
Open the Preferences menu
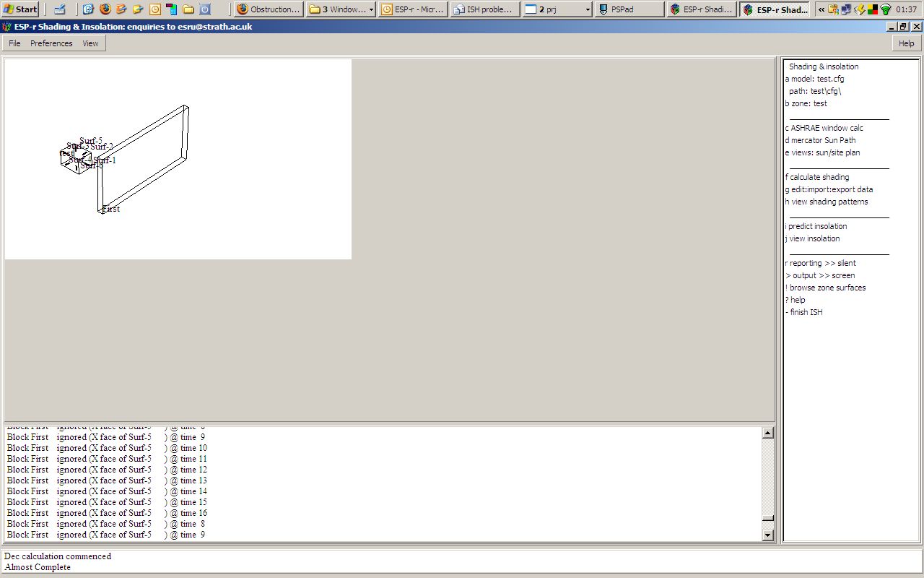(x=51, y=43)
